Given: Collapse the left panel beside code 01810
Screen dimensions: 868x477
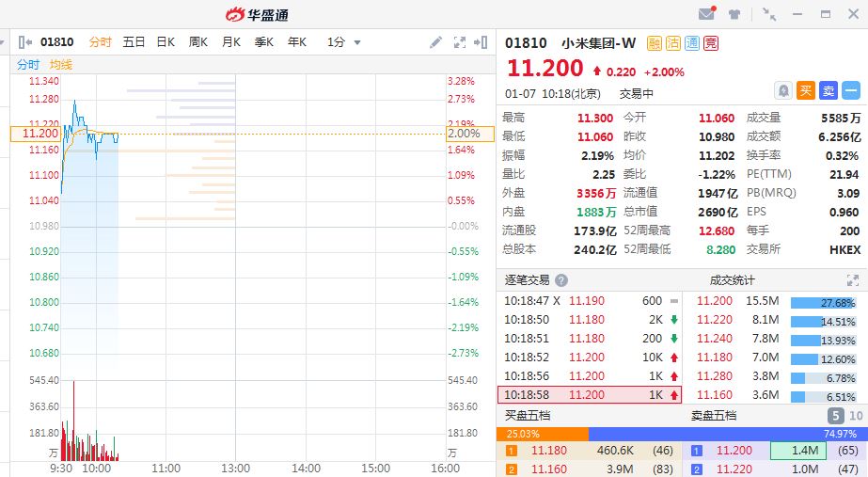Looking at the screenshot, I should coord(24,42).
